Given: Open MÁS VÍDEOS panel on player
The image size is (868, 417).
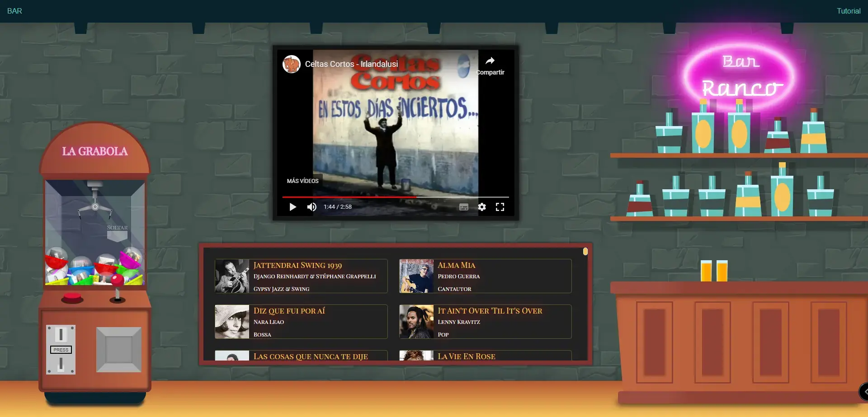Looking at the screenshot, I should pyautogui.click(x=302, y=181).
